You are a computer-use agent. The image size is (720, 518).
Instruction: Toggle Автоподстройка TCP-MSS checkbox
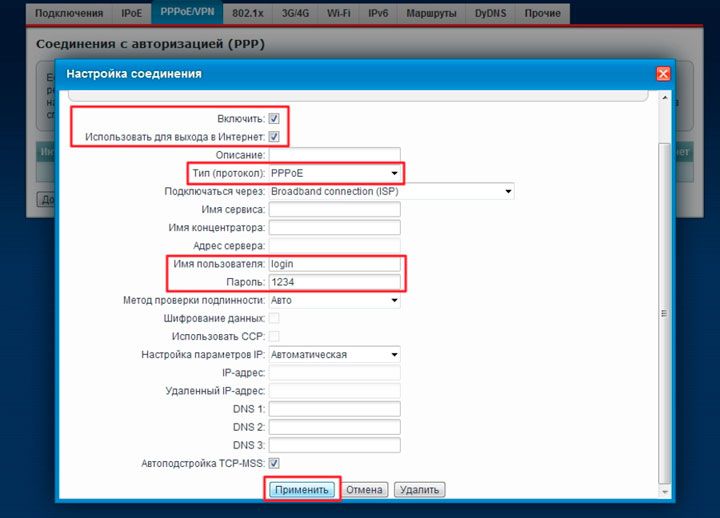[274, 463]
